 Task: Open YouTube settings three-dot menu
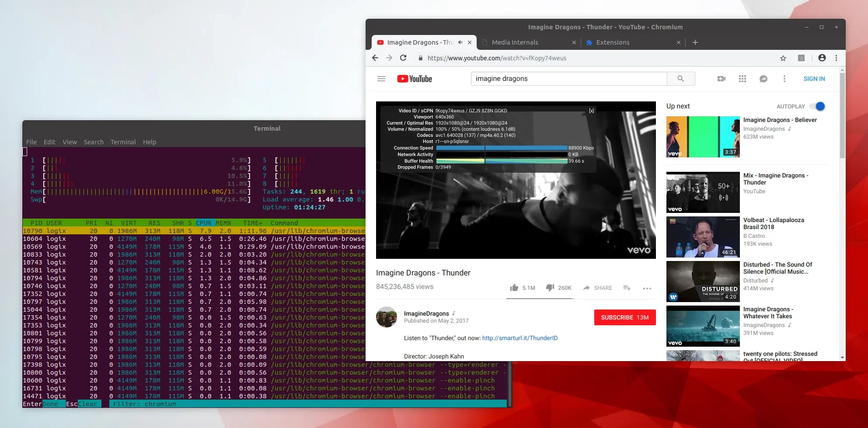point(784,79)
